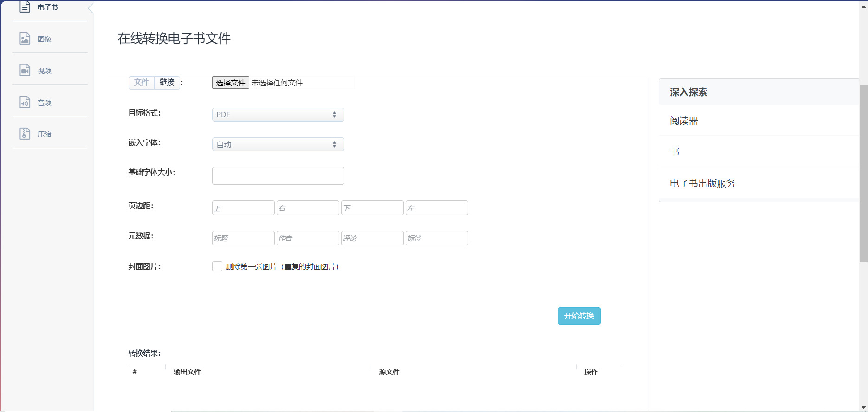Click the 基础字体大小 input field
Viewport: 868px width, 412px height.
pyautogui.click(x=278, y=176)
